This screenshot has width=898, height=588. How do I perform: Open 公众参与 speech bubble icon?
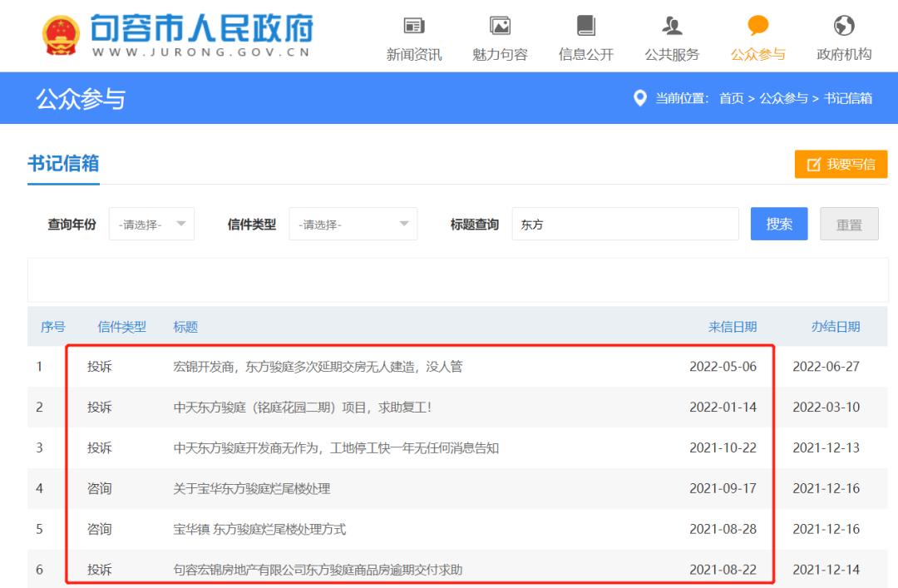tap(757, 26)
